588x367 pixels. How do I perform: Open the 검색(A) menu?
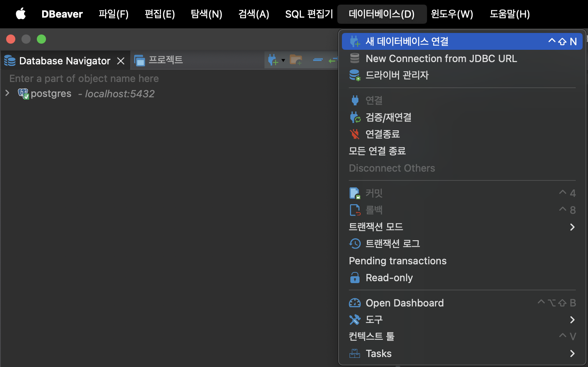coord(254,14)
